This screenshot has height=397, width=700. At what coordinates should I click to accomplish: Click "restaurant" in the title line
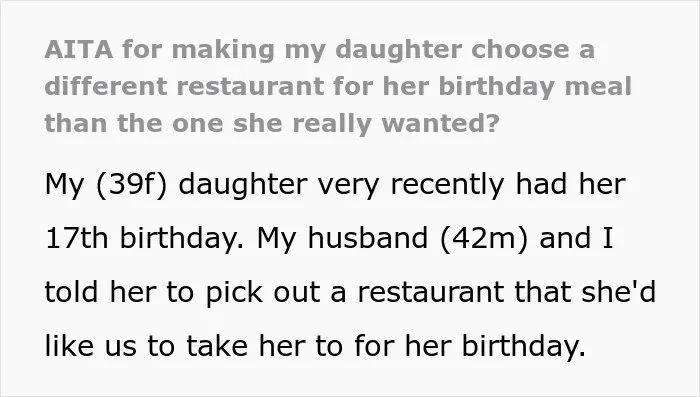[x=250, y=86]
